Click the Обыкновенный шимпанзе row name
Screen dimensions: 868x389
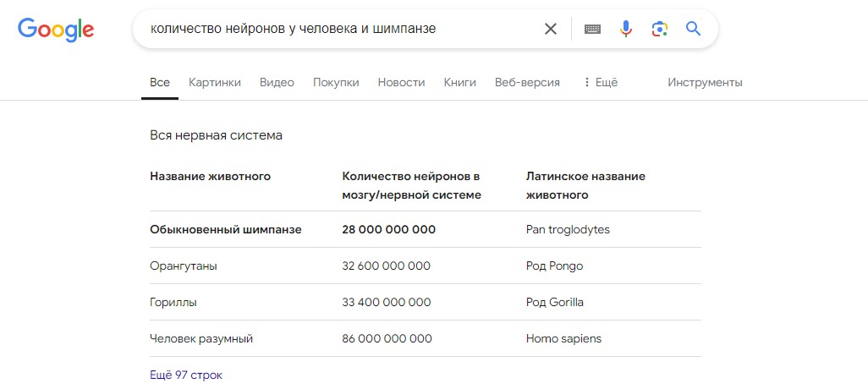pos(226,229)
